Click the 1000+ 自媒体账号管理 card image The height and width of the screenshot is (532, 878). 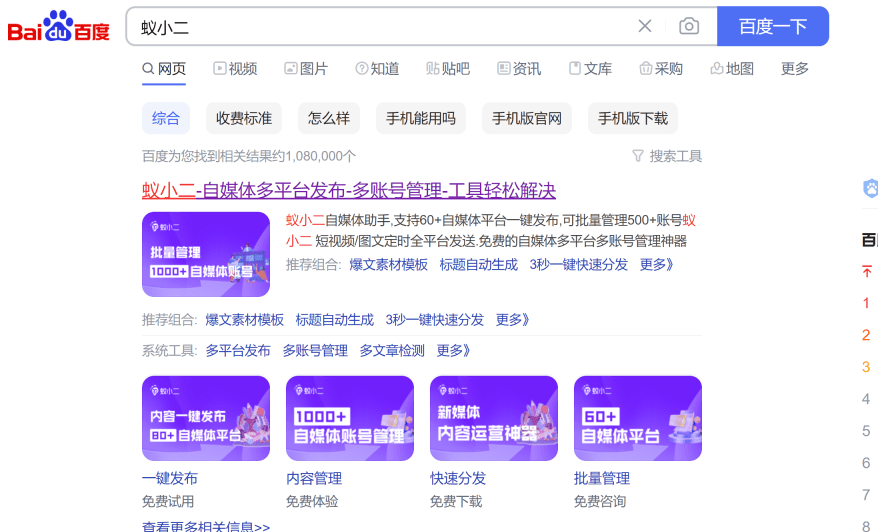point(350,418)
